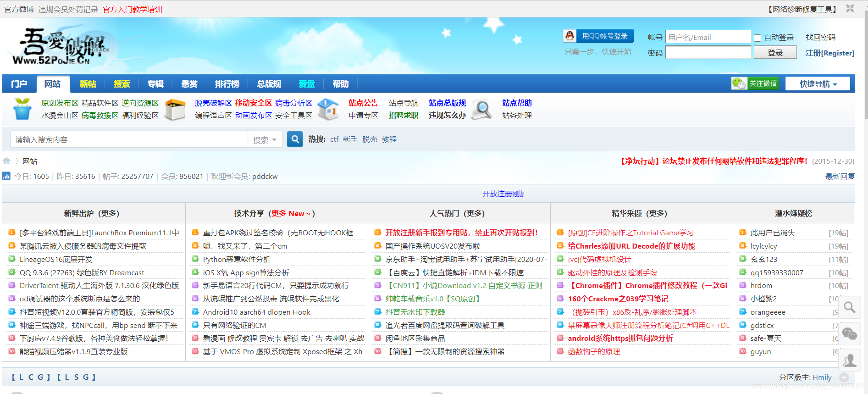Open 站点公告 link
This screenshot has height=394, width=868.
click(x=363, y=103)
